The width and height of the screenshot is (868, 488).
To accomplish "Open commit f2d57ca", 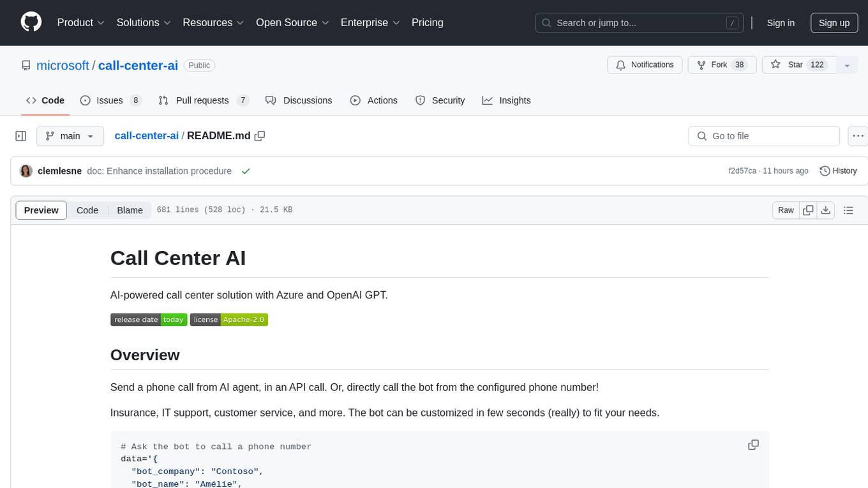I will (x=742, y=171).
